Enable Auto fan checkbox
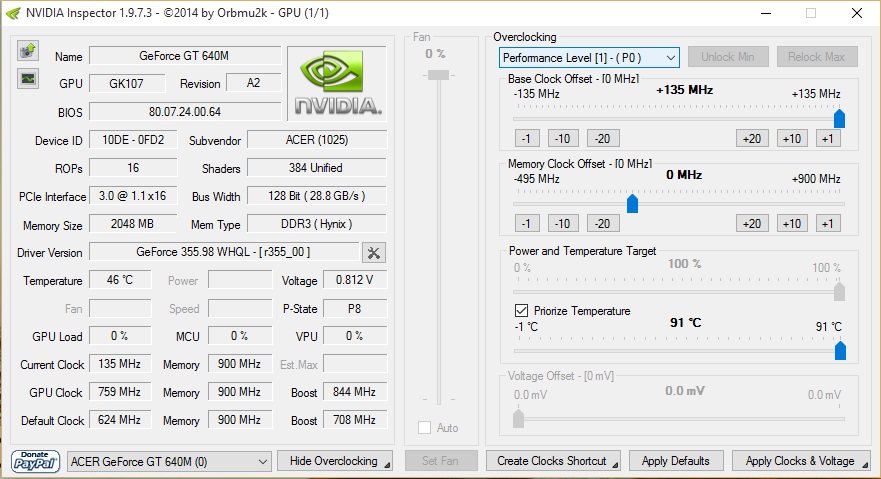The width and height of the screenshot is (881, 479). 424,428
